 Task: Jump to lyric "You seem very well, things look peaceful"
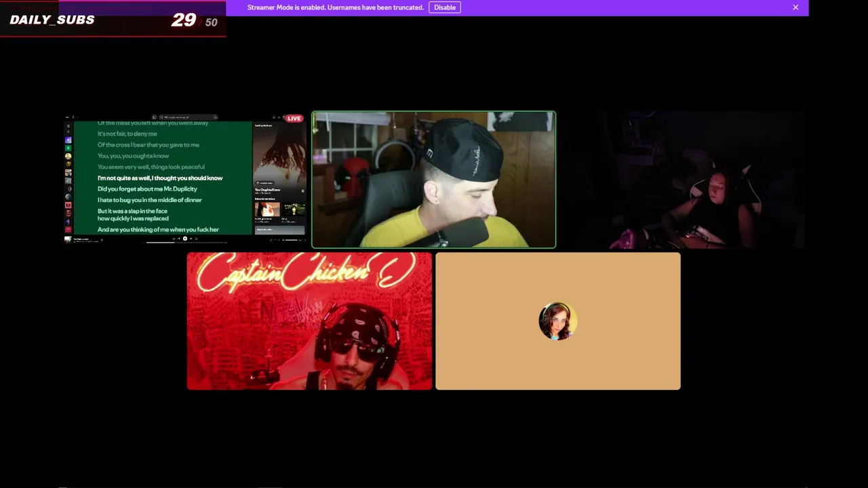tap(151, 167)
